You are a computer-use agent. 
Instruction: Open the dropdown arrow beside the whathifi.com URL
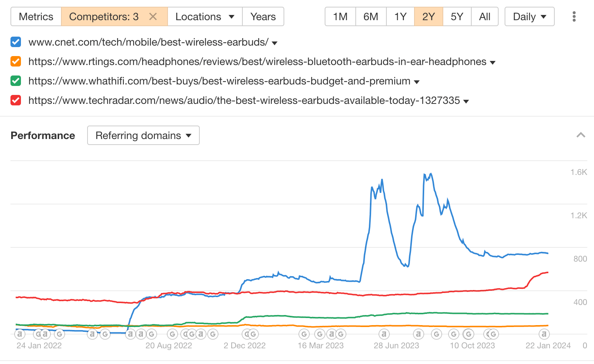[x=417, y=82]
